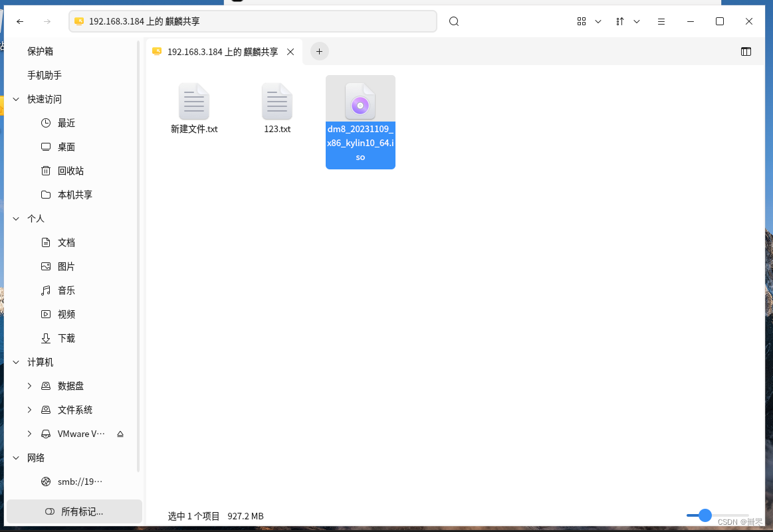Close the 麒麟共享 tab

coord(290,52)
